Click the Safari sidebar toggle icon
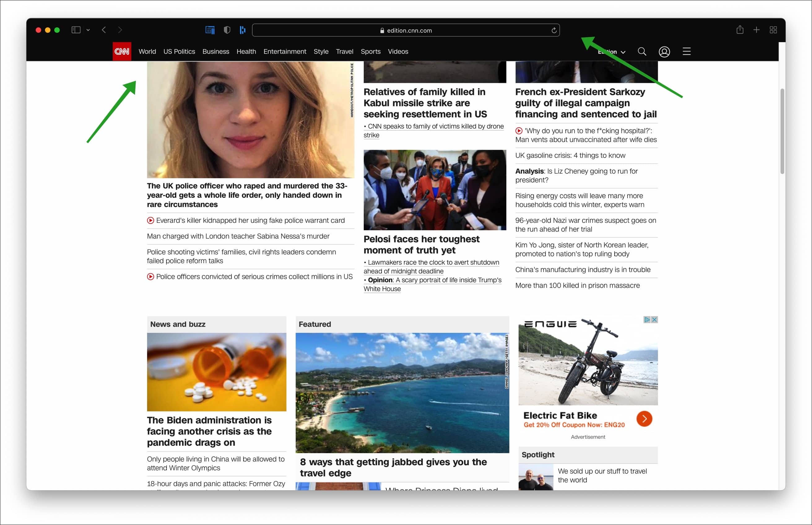The height and width of the screenshot is (525, 812). [x=76, y=30]
